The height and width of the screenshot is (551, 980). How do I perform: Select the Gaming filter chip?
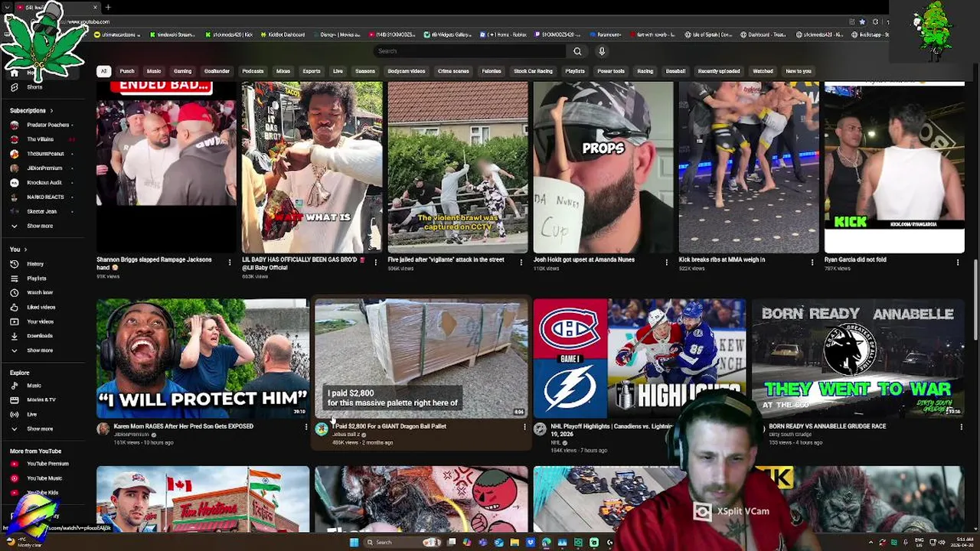[182, 71]
